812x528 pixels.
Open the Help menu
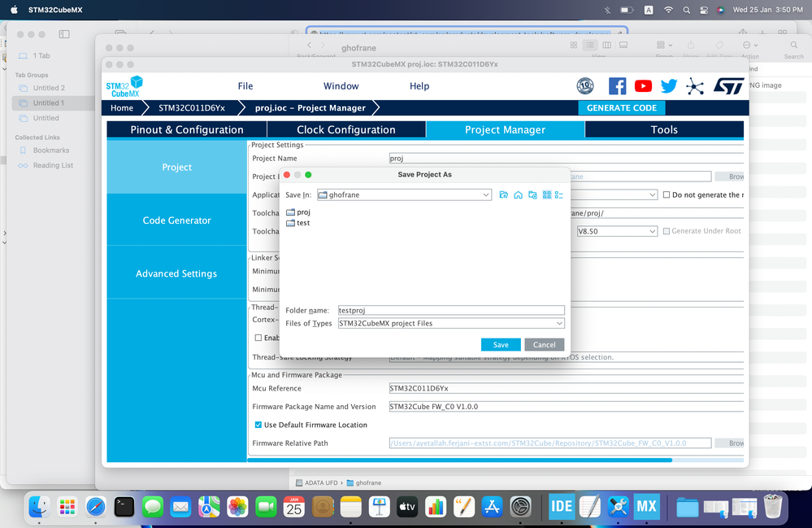[419, 86]
